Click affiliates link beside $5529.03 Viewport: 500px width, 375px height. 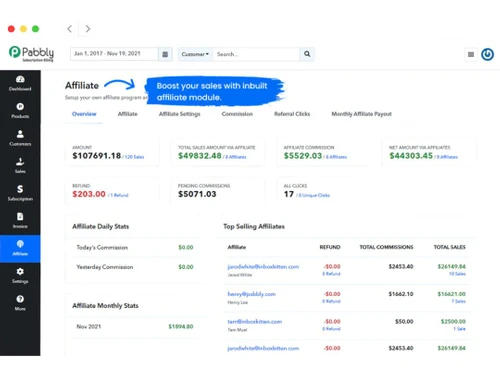336,157
